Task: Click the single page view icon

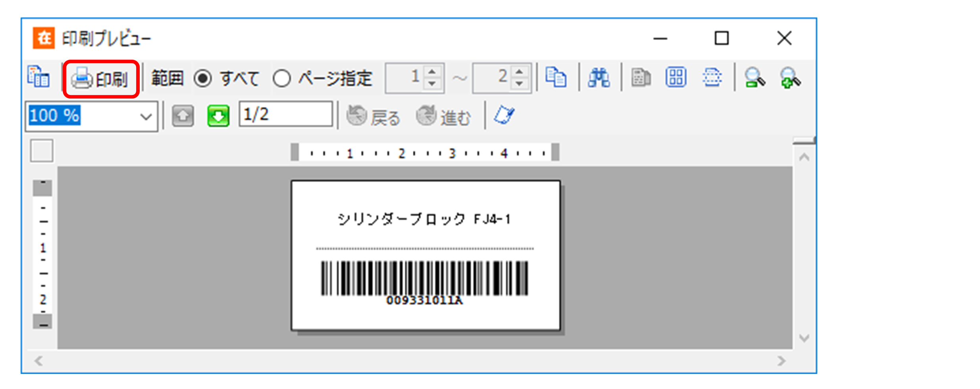Action: [x=641, y=77]
